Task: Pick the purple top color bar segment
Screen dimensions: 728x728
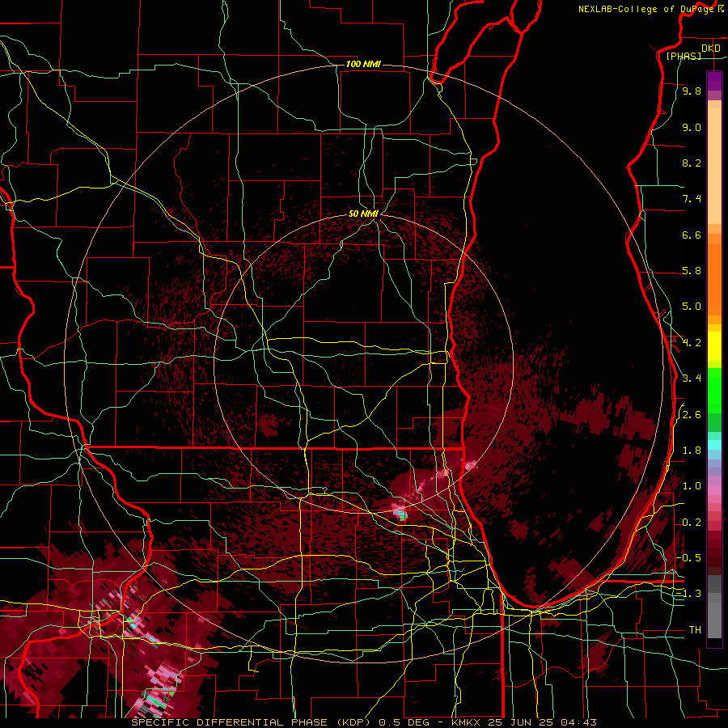Action: point(714,81)
